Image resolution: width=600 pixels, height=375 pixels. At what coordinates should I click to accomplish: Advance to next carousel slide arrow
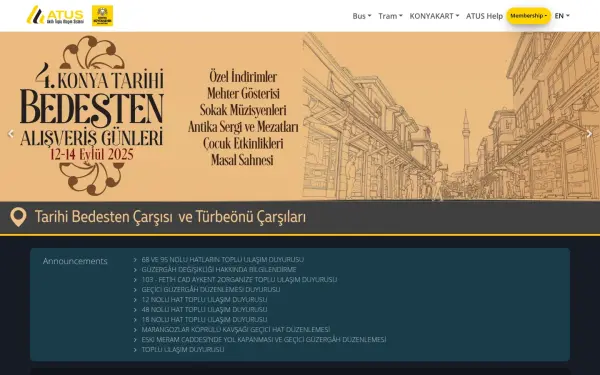point(589,134)
